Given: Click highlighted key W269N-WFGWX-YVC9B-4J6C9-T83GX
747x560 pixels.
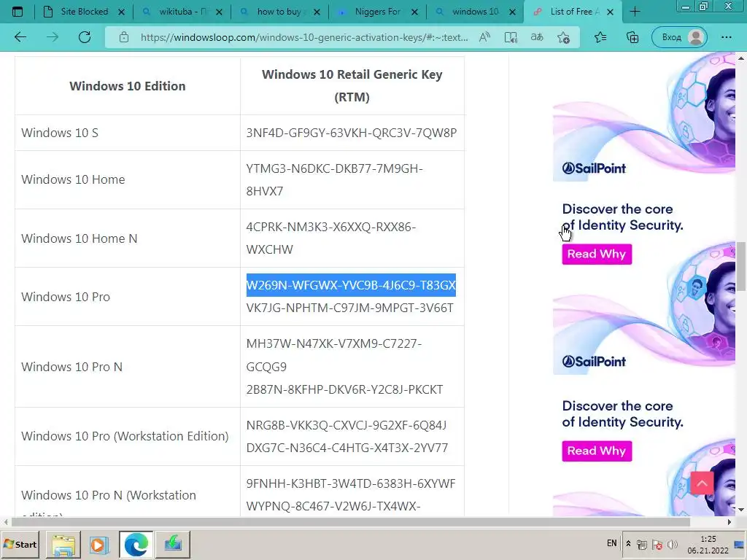Looking at the screenshot, I should (x=351, y=285).
